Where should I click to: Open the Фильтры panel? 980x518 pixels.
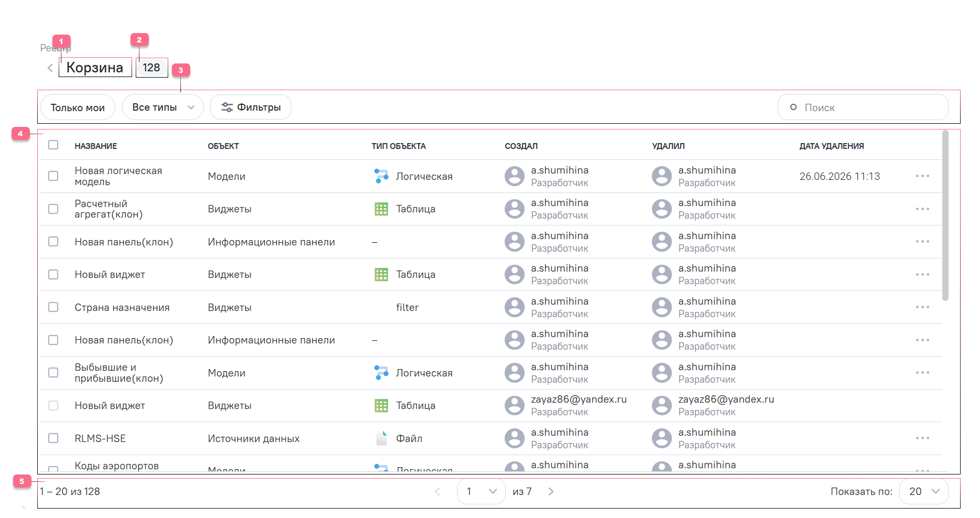(251, 107)
